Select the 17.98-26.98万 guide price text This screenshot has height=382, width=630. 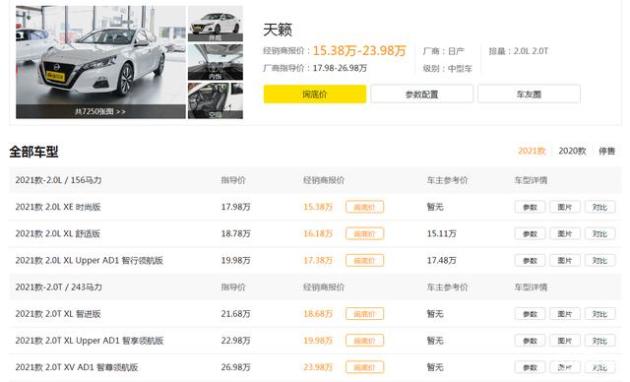[x=340, y=68]
